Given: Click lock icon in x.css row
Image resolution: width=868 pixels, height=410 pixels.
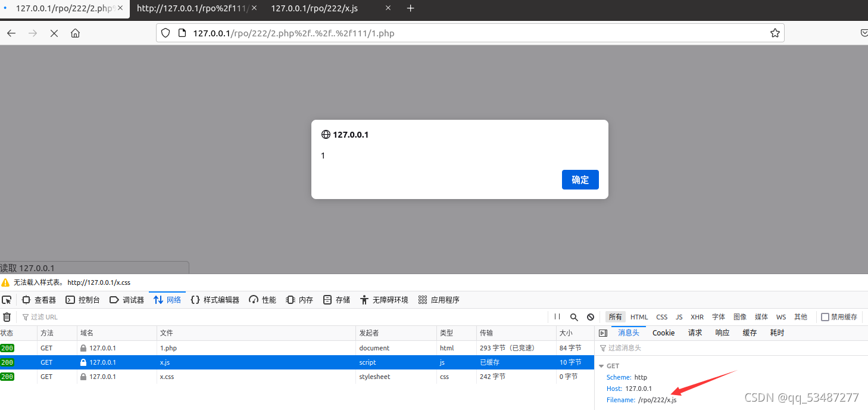Looking at the screenshot, I should (83, 377).
